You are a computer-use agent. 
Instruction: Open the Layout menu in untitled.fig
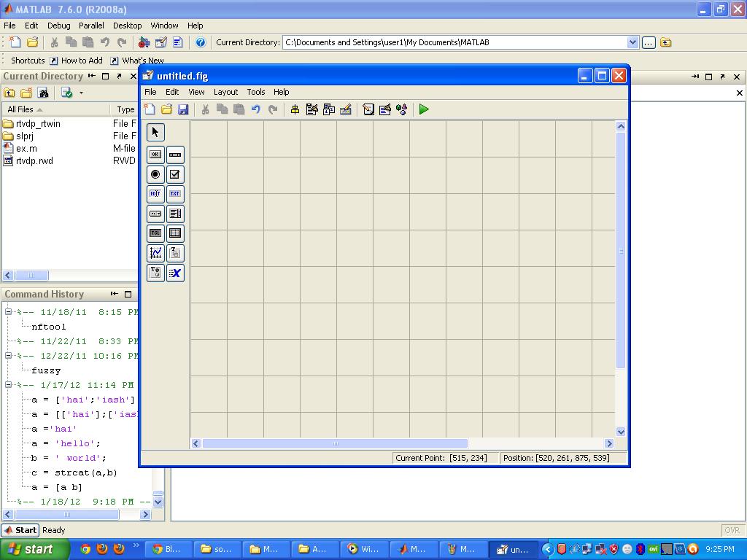[x=225, y=92]
